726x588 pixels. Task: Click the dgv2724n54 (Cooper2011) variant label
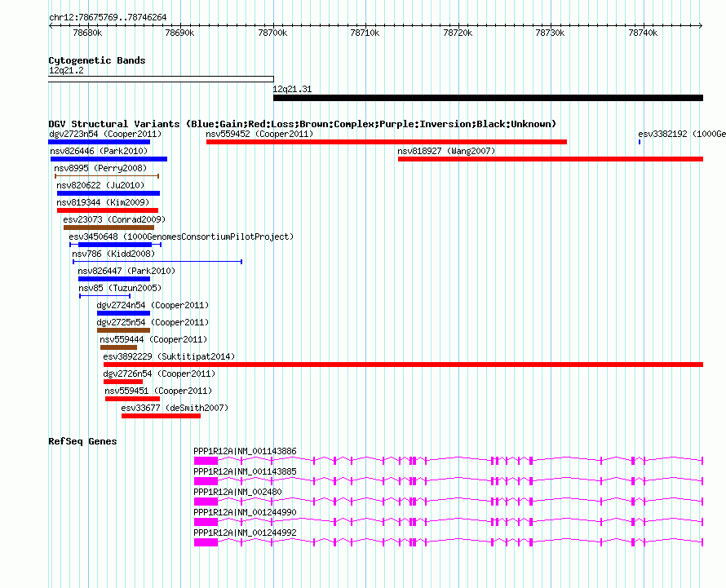coord(153,305)
